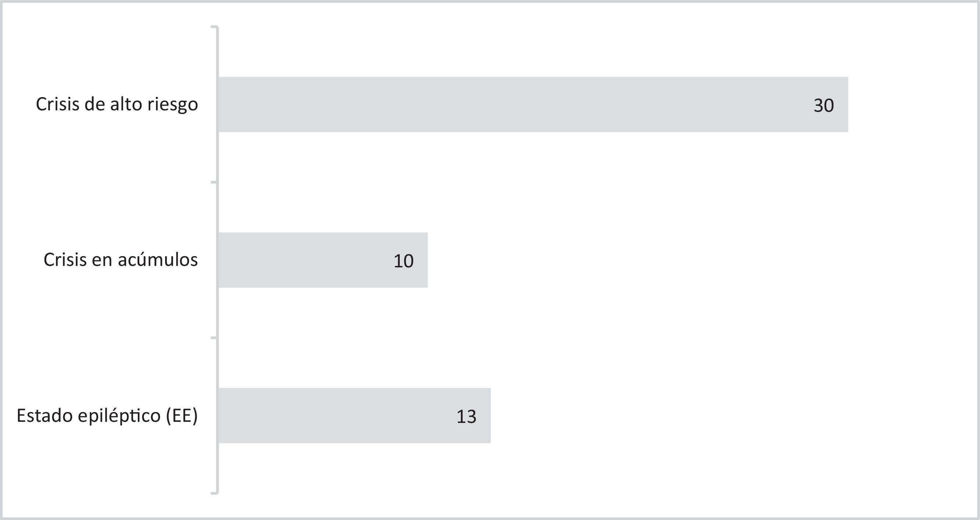This screenshot has width=980, height=520.
Task: Select the data value label 30
Action: click(x=824, y=106)
